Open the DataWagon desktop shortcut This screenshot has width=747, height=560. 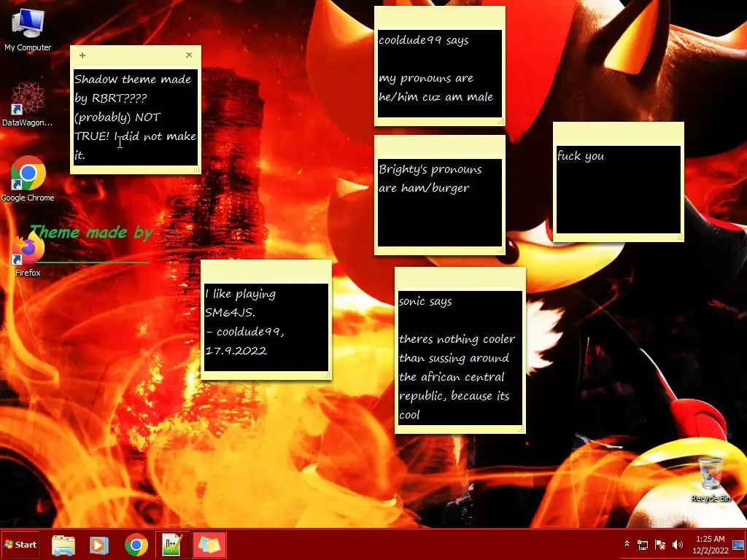point(28,104)
